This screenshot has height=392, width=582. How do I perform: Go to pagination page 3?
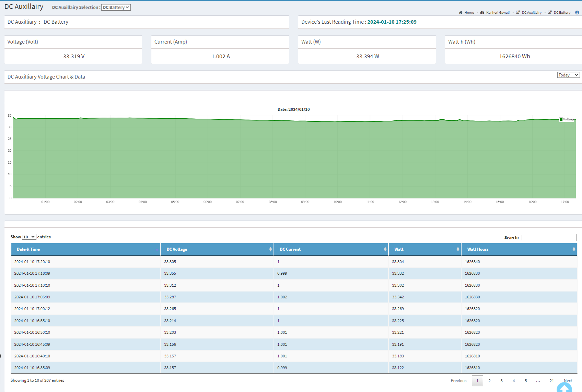pos(501,381)
